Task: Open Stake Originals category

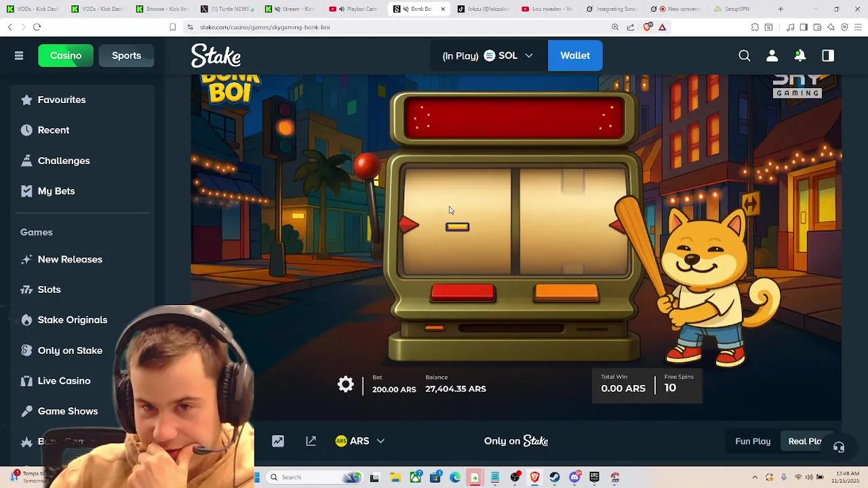Action: [73, 320]
